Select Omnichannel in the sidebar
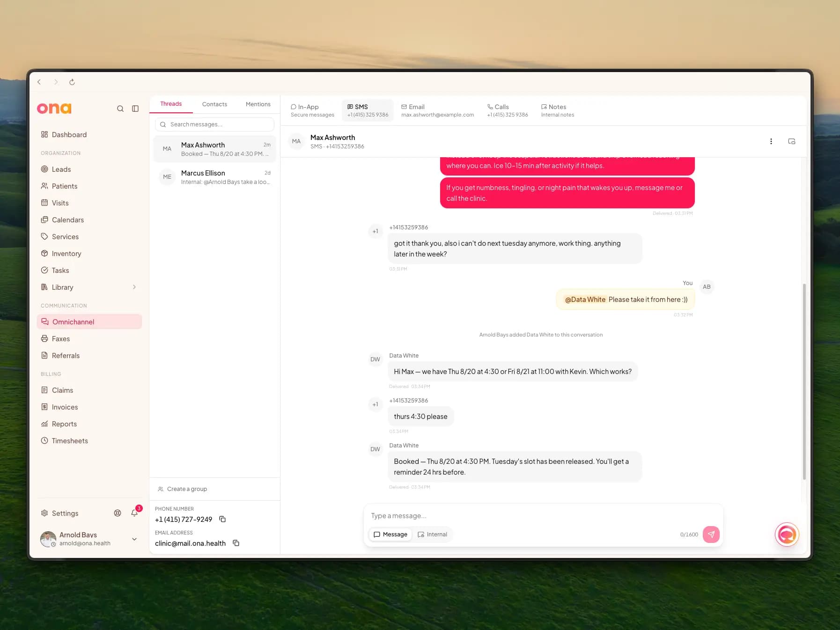The width and height of the screenshot is (840, 630). (89, 322)
